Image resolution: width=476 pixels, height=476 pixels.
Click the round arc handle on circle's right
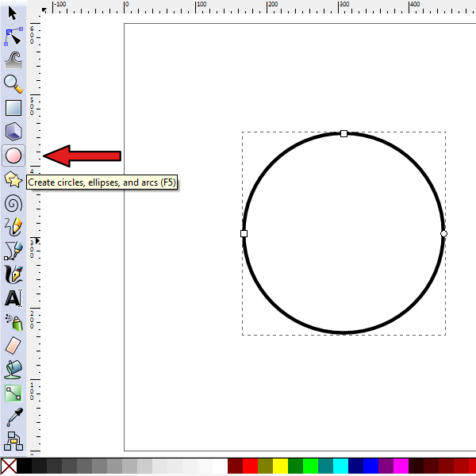pyautogui.click(x=443, y=233)
